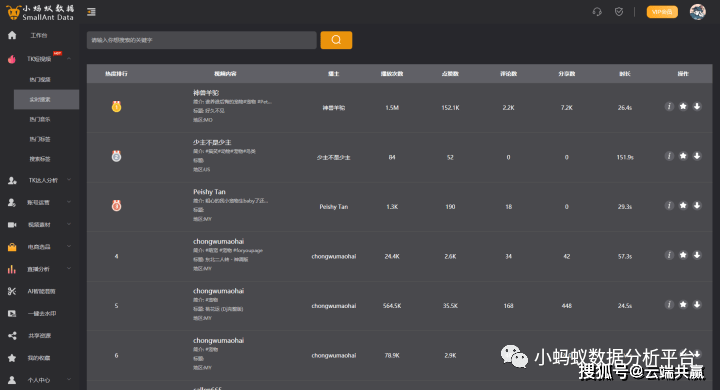Expand the 电商选品 menu chevron

[69, 246]
